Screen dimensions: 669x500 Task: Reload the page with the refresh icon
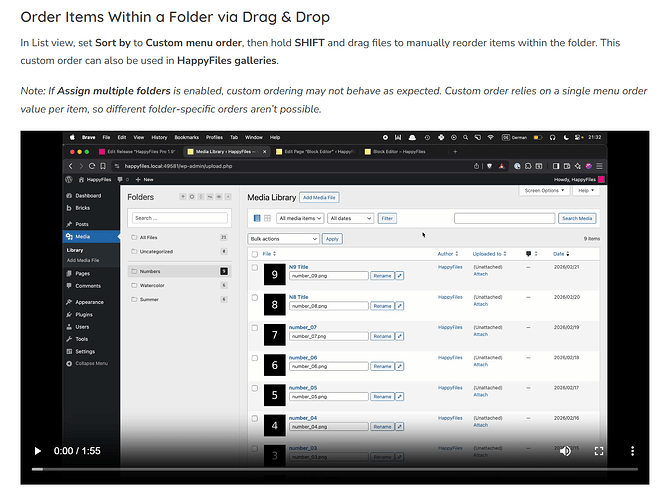click(x=92, y=166)
